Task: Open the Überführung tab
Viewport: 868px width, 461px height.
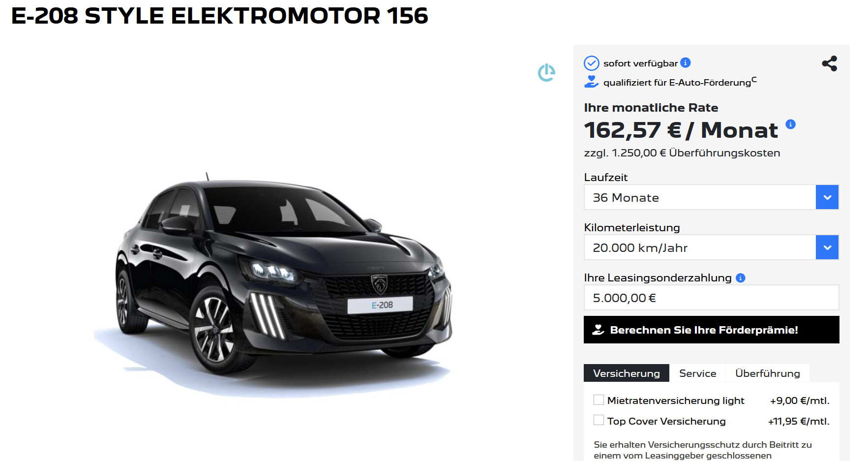Action: pos(767,373)
